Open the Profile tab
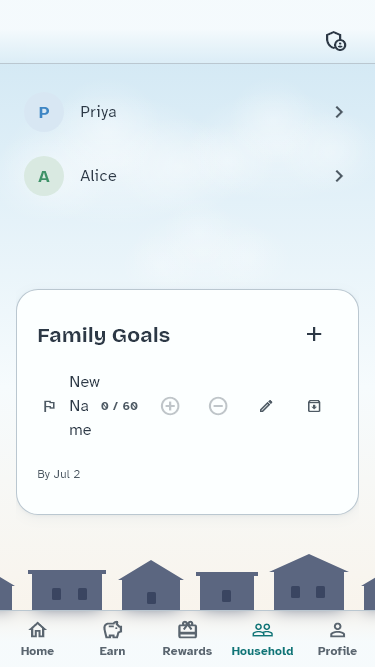Viewport: 375px width, 667px height. pos(338,638)
